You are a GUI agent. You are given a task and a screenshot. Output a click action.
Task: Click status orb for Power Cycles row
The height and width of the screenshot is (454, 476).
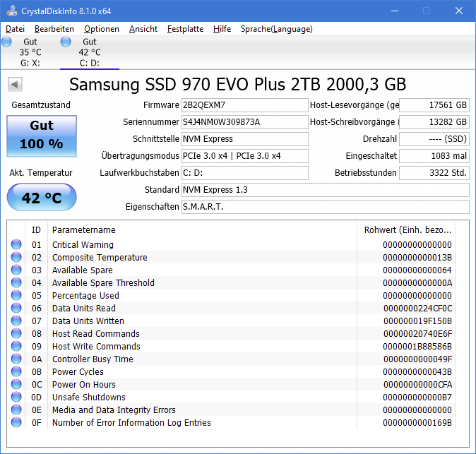tap(16, 372)
